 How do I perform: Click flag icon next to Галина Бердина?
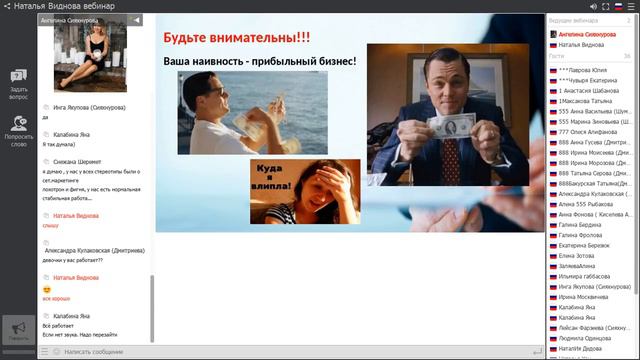coord(553,225)
